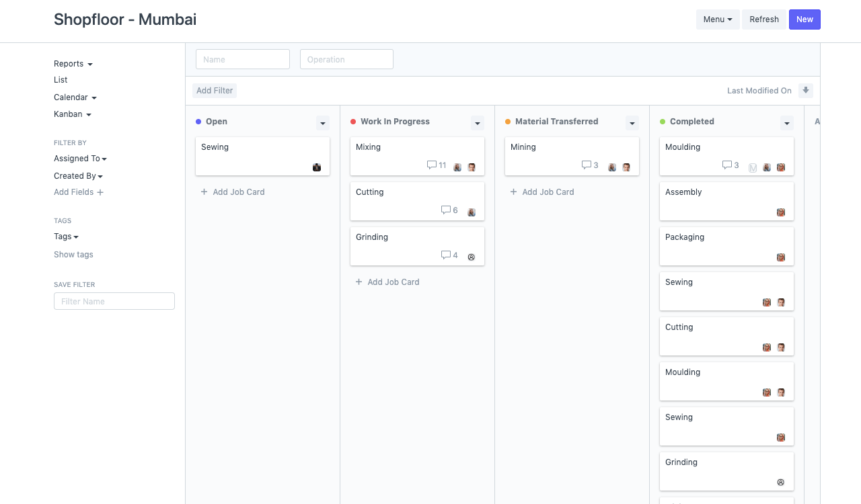Click the avatar on the Work In Progress Cutting card

tap(472, 212)
